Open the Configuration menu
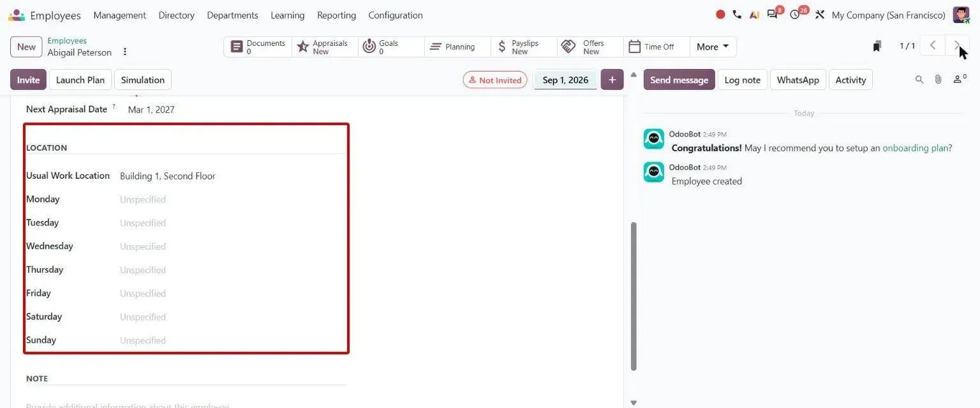 click(x=396, y=15)
